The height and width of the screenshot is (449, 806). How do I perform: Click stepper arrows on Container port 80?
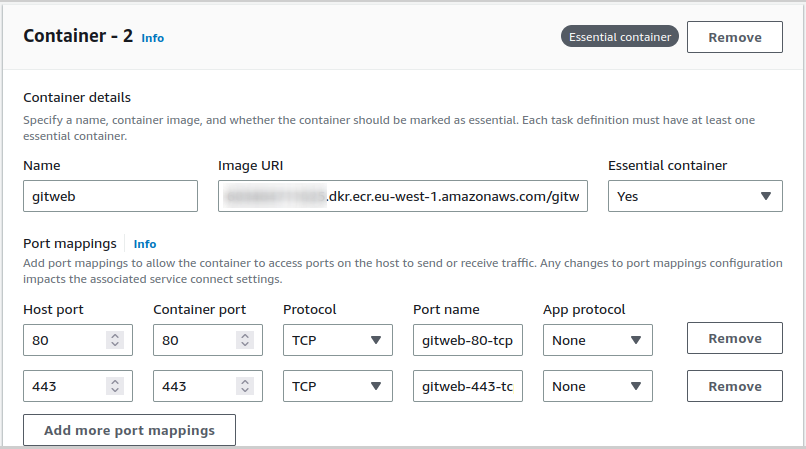(x=245, y=340)
